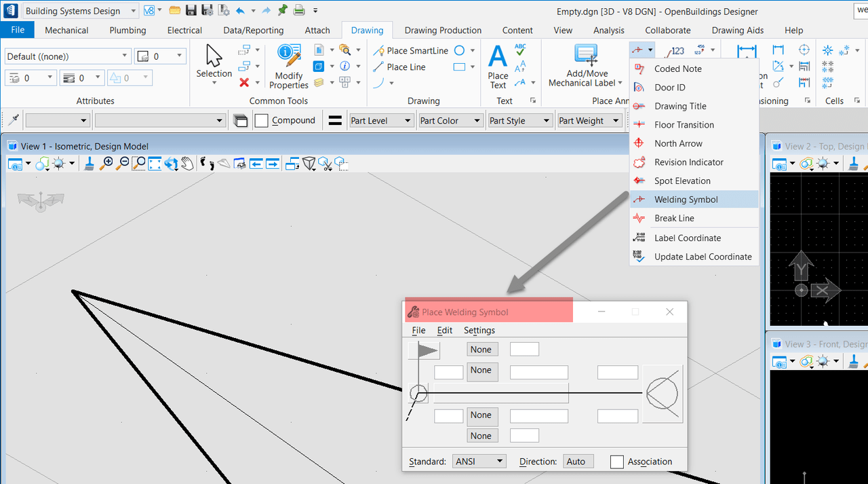The image size is (868, 484).
Task: Select North Arrow from the menu
Action: (694, 143)
